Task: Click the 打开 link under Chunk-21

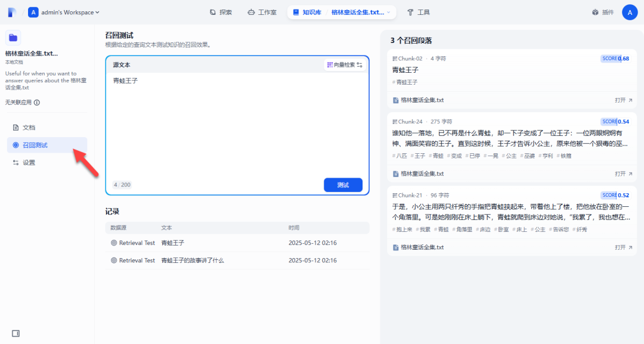Action: pos(624,247)
